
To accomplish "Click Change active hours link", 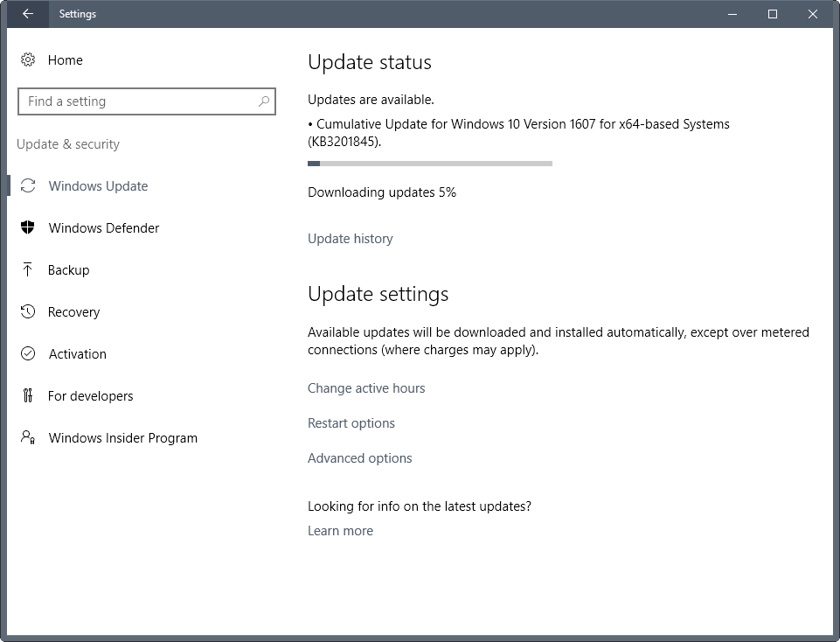I will point(366,388).
